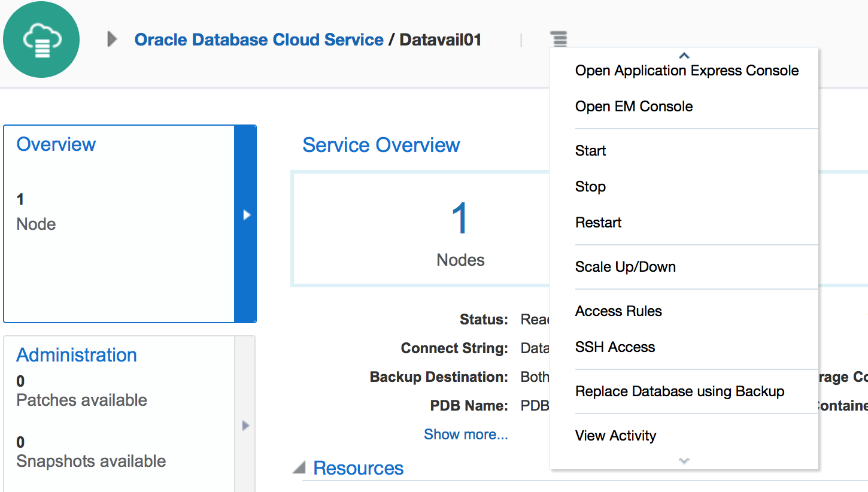
Task: Click the Service Overview heading
Action: pyautogui.click(x=381, y=145)
